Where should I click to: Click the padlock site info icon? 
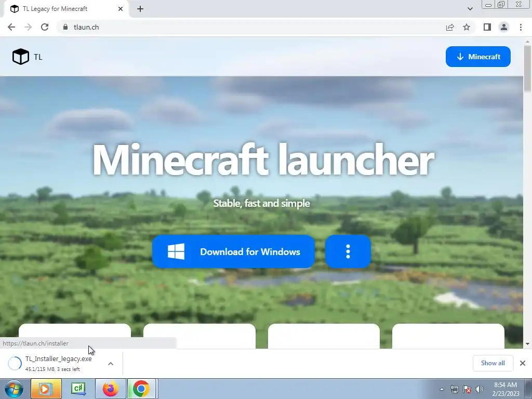(x=65, y=27)
